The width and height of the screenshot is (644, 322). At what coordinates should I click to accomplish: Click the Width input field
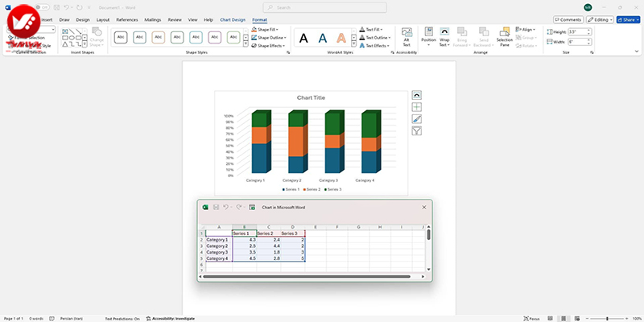(x=580, y=42)
